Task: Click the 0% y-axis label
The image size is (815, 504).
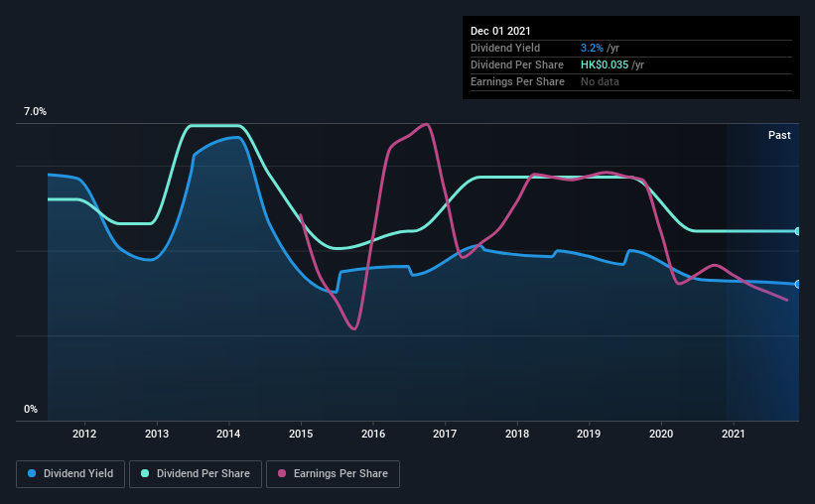Action: pos(31,410)
